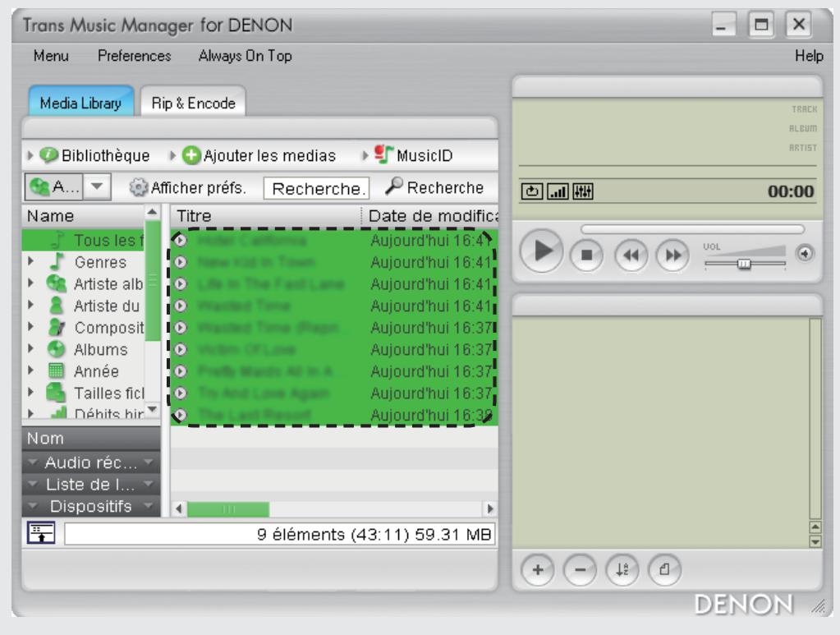Expand the Genres tree node
This screenshot has width=840, height=635.
click(30, 261)
